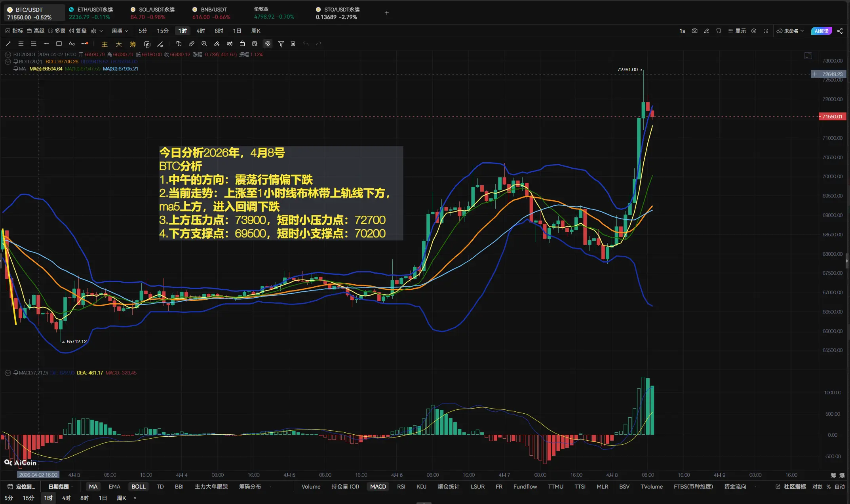Click the zoom-in magnifier tool
Screen dimensions: 850x504
pyautogui.click(x=204, y=44)
